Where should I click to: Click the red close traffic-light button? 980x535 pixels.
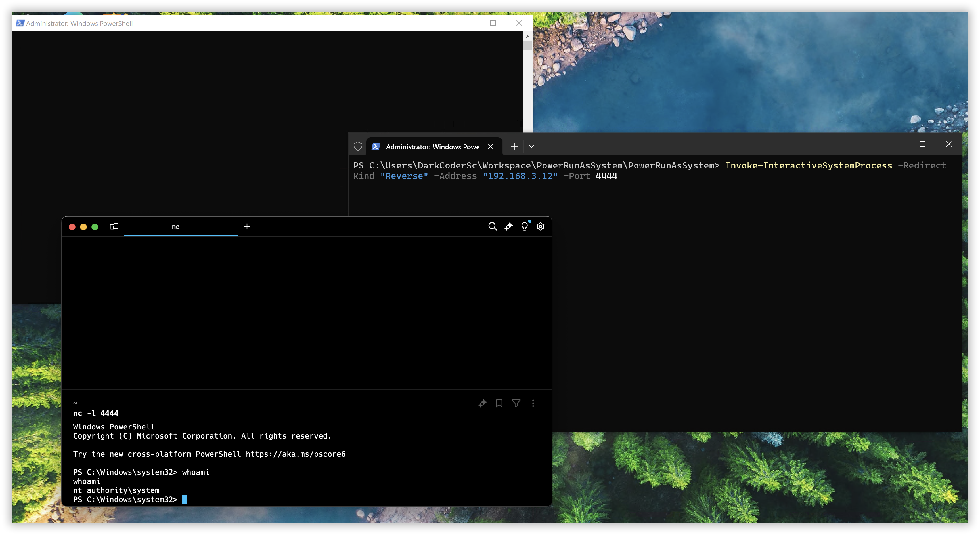coord(72,227)
